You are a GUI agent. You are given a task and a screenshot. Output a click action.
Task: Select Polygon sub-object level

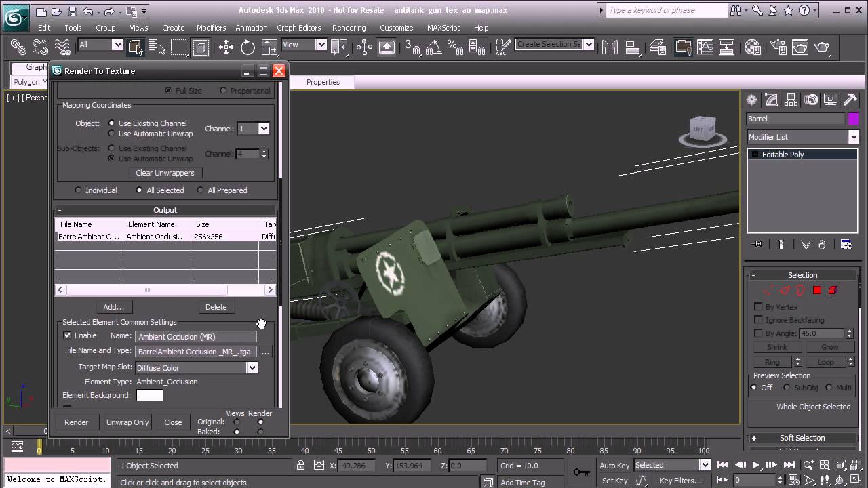(817, 290)
